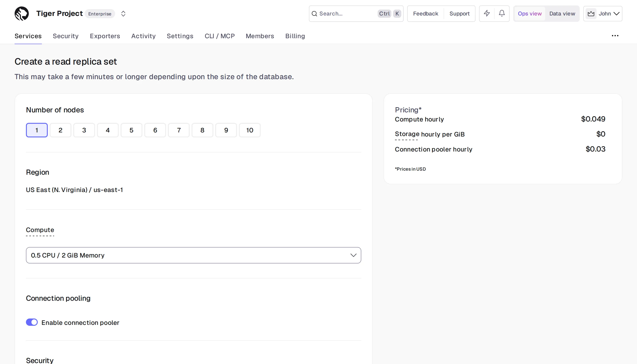The width and height of the screenshot is (637, 364).
Task: Click the three-dots overflow menu icon
Action: 615,36
